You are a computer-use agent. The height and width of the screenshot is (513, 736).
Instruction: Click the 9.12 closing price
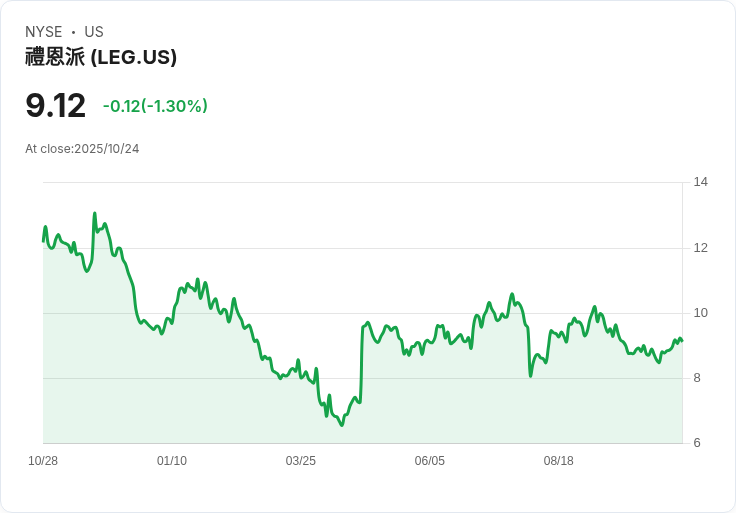click(55, 106)
